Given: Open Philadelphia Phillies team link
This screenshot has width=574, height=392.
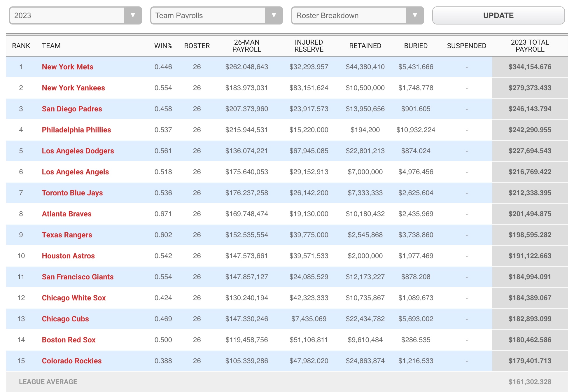Looking at the screenshot, I should [76, 130].
